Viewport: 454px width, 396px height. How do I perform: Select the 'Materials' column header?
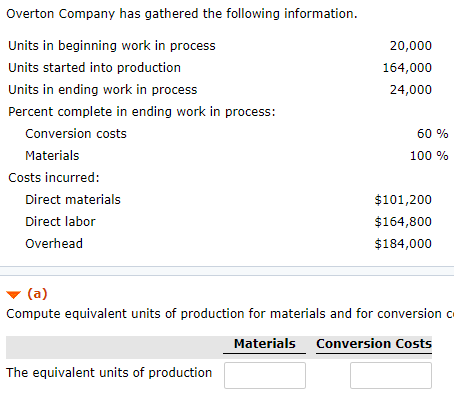click(265, 344)
